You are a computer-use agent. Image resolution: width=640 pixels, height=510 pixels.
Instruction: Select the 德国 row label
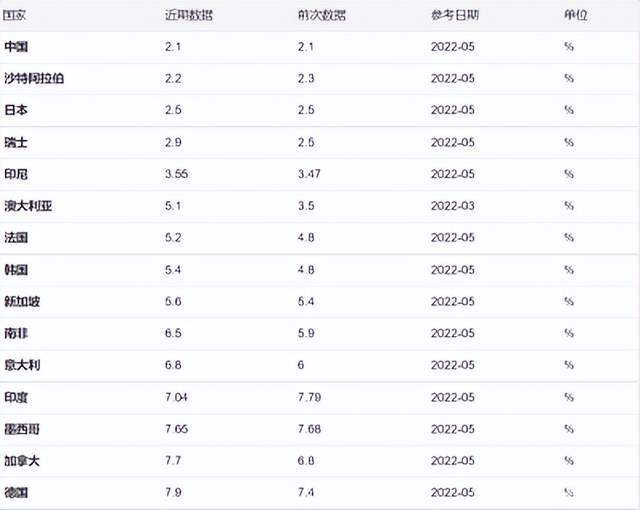16,493
